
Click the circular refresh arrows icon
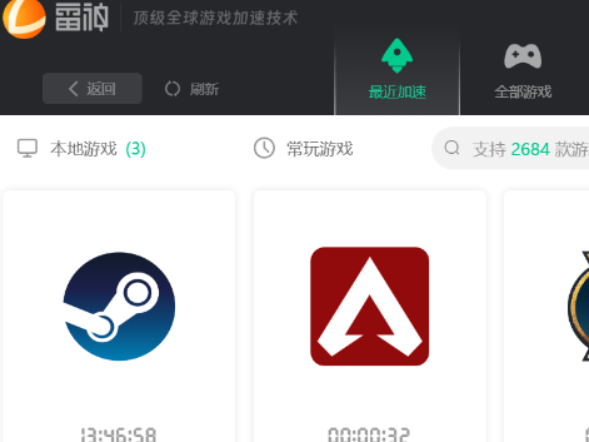(172, 89)
